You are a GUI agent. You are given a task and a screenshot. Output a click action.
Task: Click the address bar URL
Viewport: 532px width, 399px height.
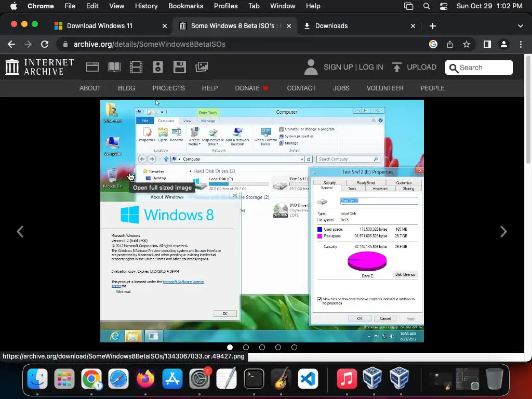(149, 44)
